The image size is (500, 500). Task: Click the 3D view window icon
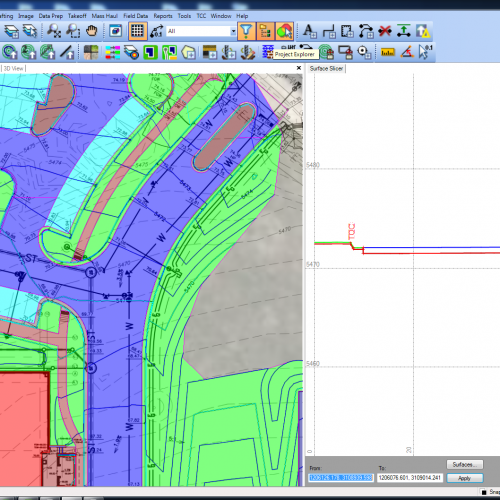click(x=116, y=31)
